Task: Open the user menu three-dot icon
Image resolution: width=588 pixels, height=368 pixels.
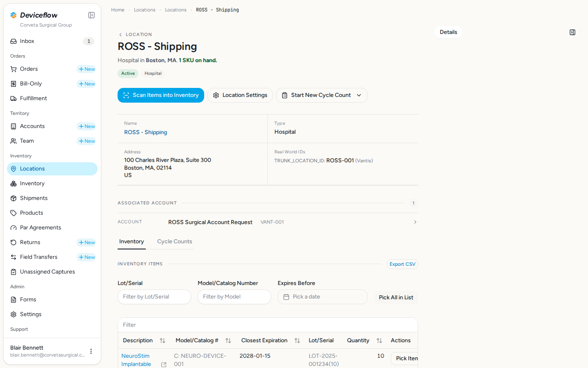Action: point(91,351)
